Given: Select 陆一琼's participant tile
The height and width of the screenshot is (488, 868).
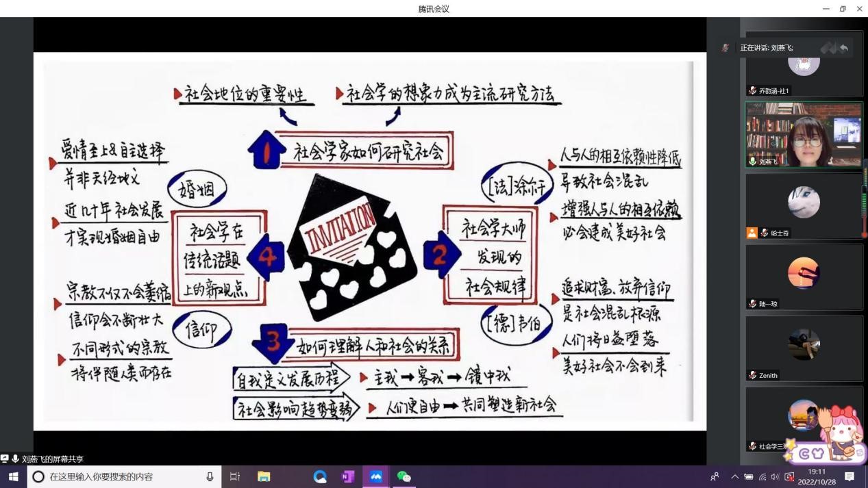Looking at the screenshot, I should pos(804,276).
